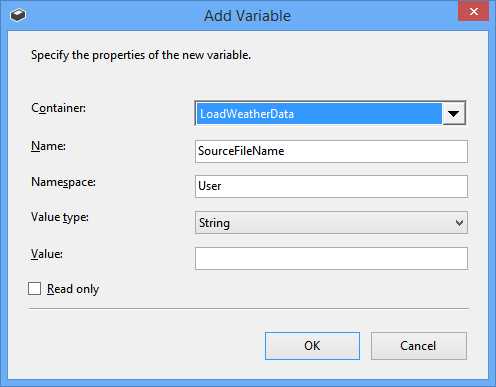Close the Add Variable dialog

tap(473, 11)
